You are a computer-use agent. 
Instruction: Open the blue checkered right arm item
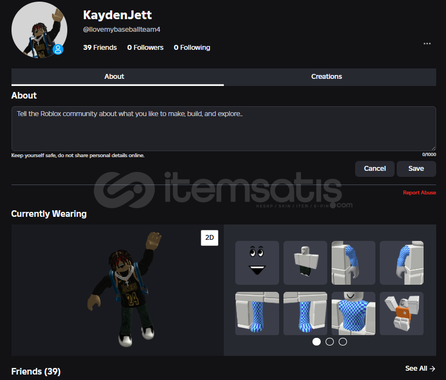pyautogui.click(x=402, y=263)
